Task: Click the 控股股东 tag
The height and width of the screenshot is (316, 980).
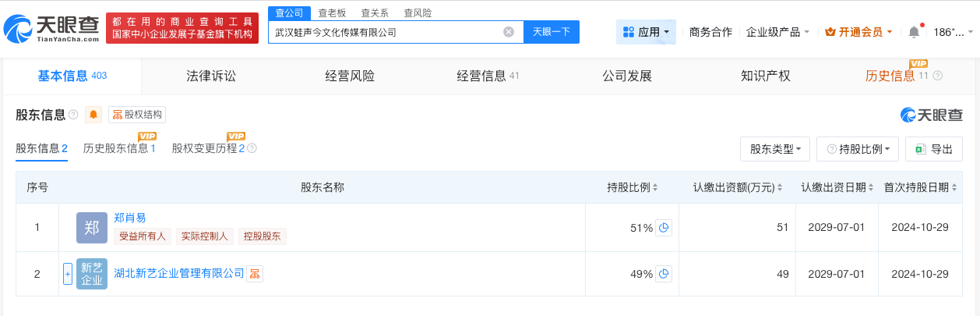Action: pyautogui.click(x=263, y=236)
